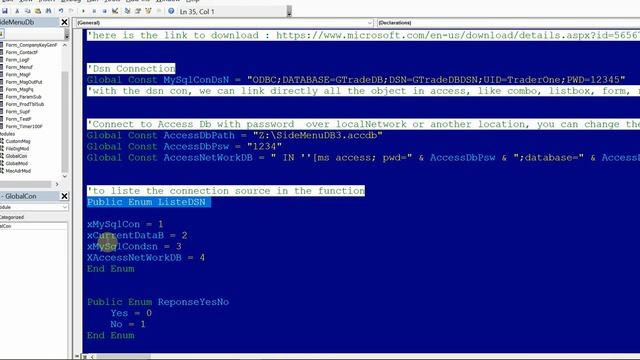Select Form_Timer100F in project tree
The height and width of the screenshot is (360, 640).
click(x=24, y=127)
